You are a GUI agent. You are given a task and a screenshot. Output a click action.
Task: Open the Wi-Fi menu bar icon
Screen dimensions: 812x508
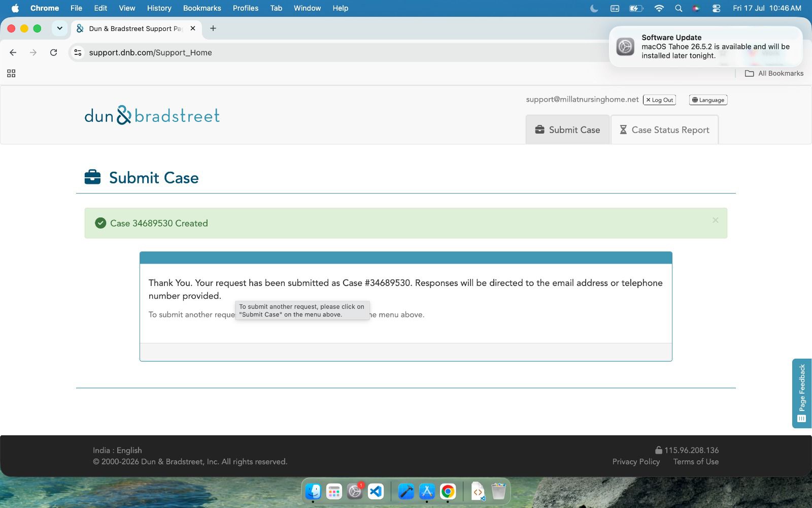pos(659,8)
